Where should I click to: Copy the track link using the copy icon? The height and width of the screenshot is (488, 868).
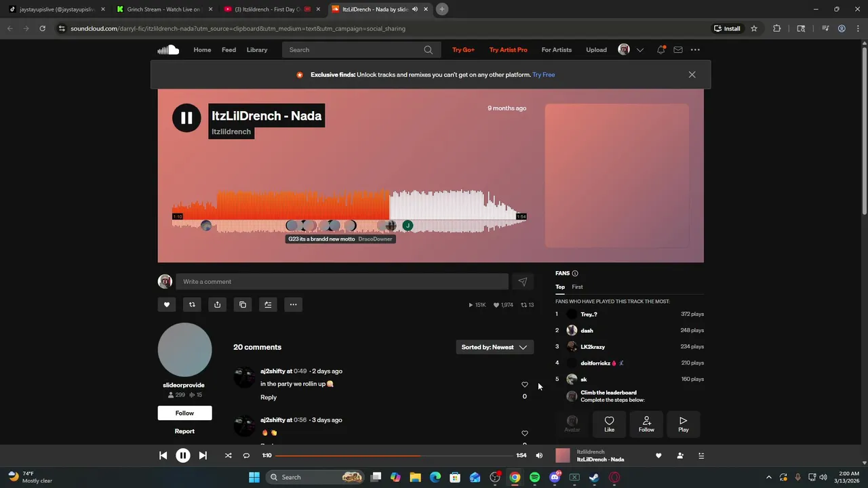(243, 304)
